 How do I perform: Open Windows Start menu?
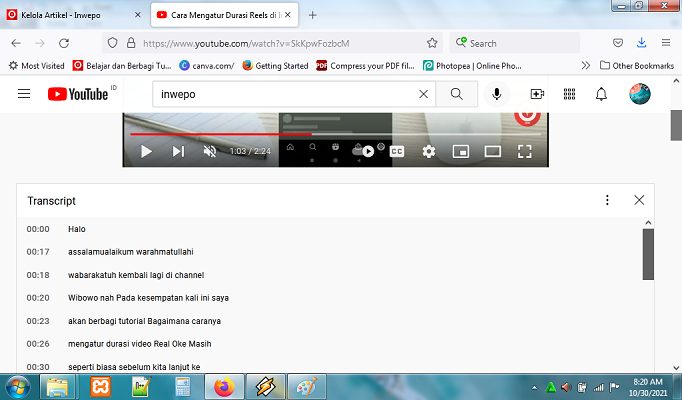click(17, 387)
